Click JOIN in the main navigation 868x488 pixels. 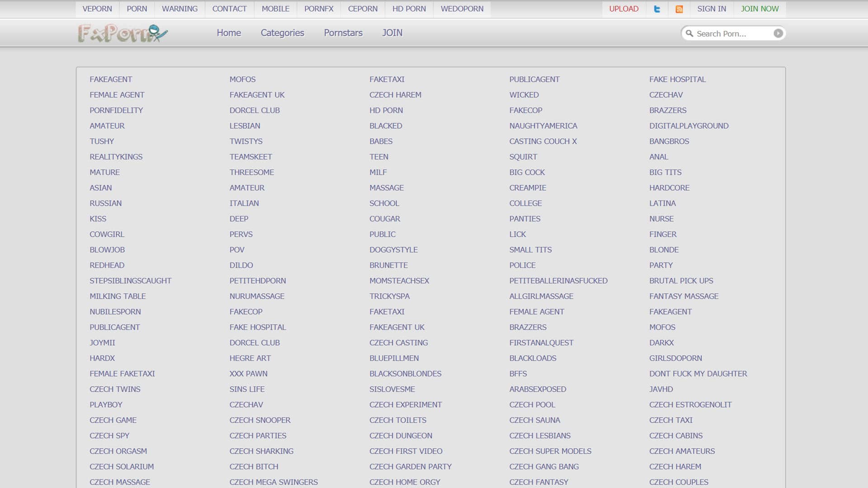[392, 33]
